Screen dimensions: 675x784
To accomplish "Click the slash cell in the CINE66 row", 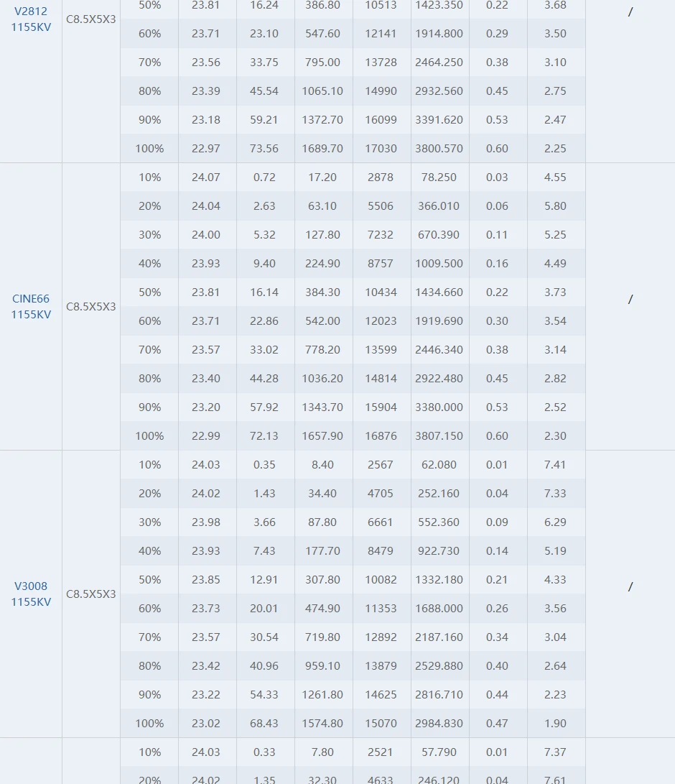I will (x=630, y=300).
